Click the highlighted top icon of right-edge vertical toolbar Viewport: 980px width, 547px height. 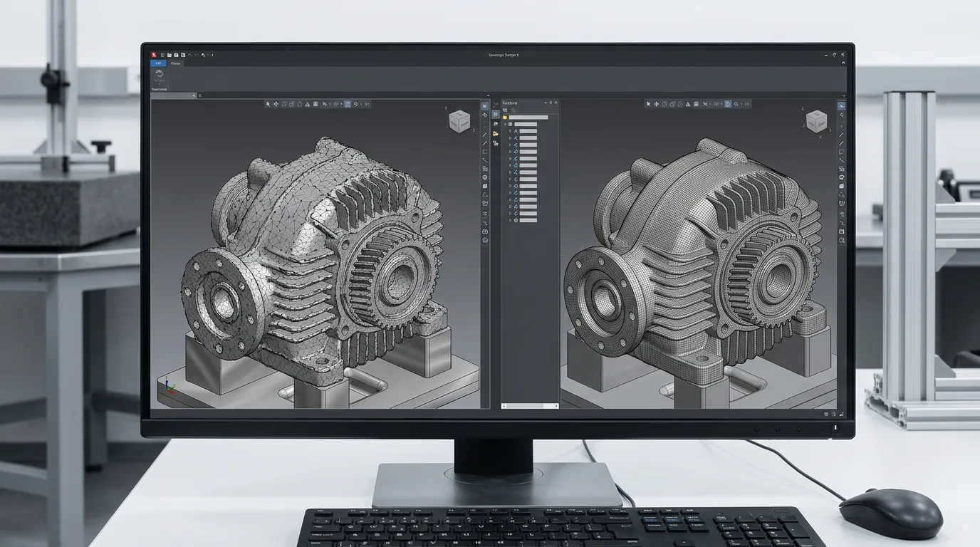click(x=842, y=106)
